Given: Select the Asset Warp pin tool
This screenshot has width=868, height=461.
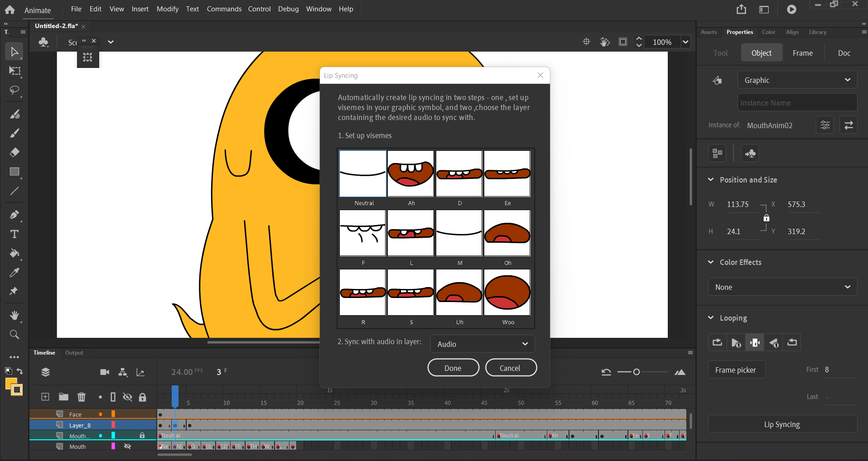Looking at the screenshot, I should click(14, 291).
